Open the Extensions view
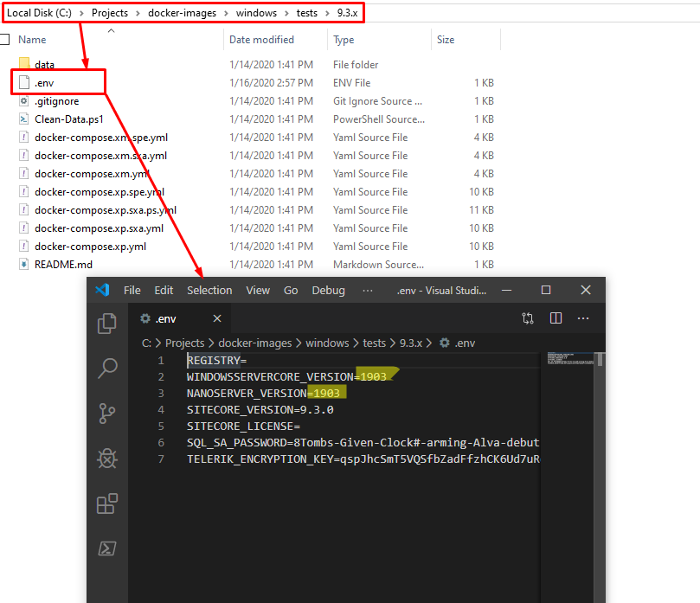700x603 pixels. click(107, 504)
